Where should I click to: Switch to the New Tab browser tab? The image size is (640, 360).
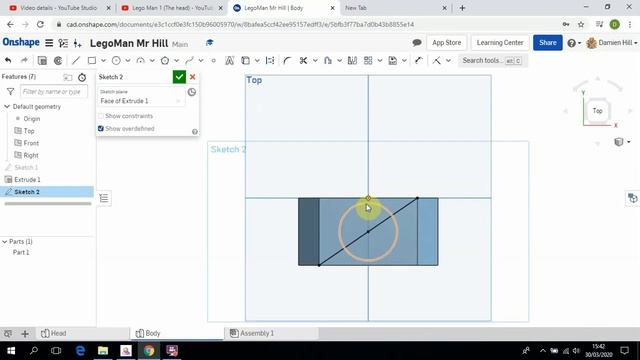tap(395, 8)
